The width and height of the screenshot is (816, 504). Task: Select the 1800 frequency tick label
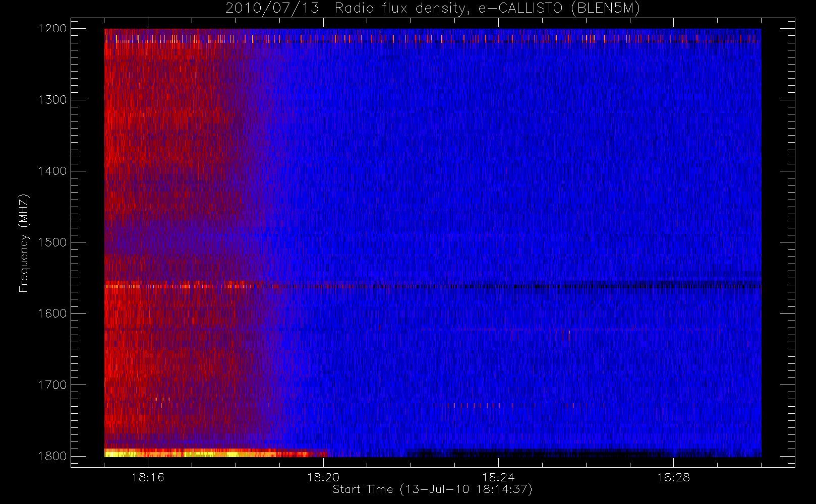52,456
